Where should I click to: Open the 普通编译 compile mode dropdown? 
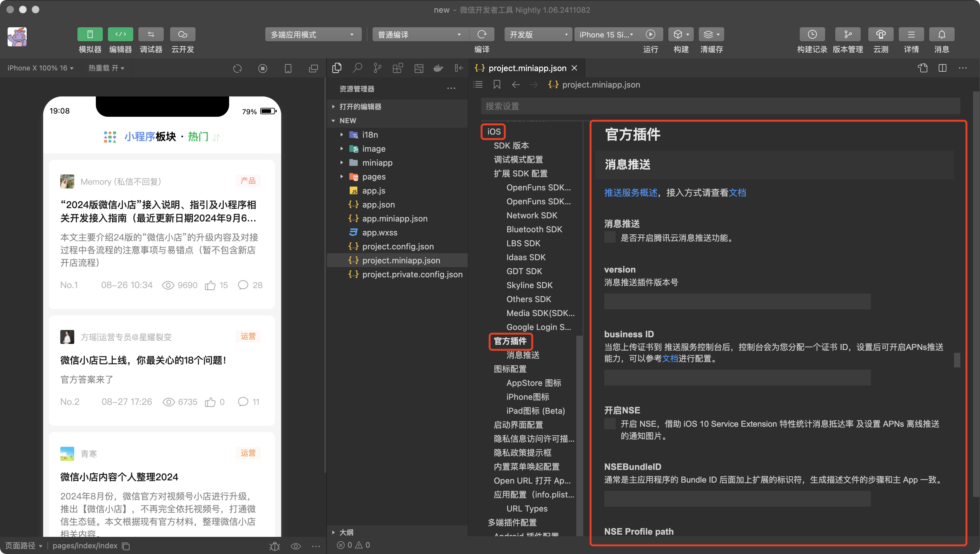420,35
